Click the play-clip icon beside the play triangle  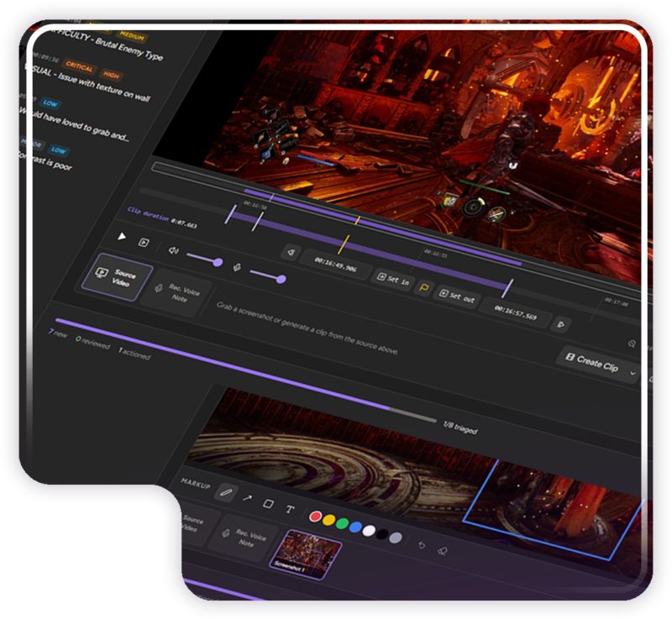(144, 243)
